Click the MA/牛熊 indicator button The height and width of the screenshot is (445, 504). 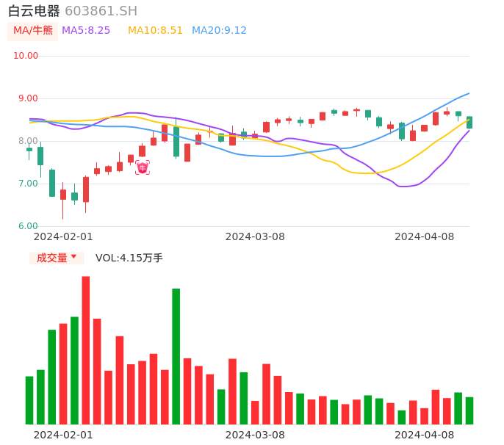coord(33,31)
